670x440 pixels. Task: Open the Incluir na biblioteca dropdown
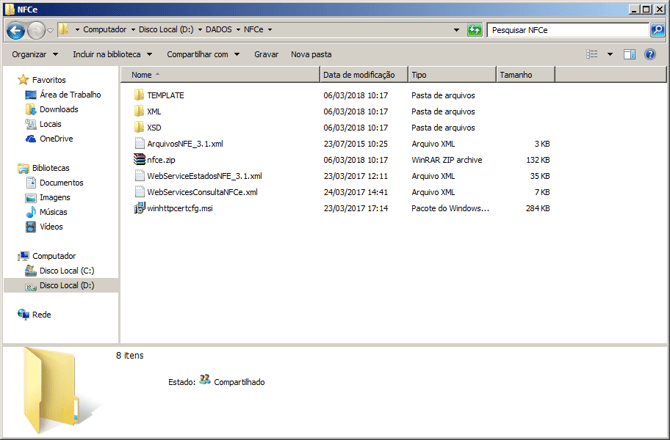point(112,54)
